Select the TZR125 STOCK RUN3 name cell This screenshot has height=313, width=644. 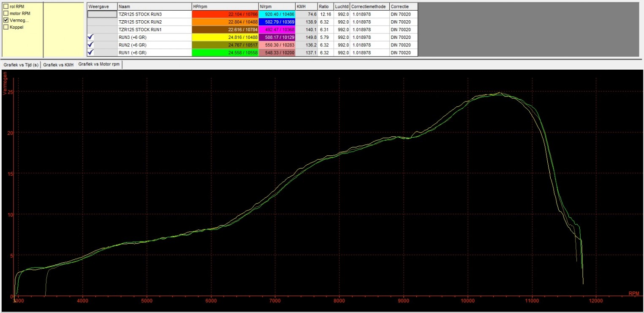[x=154, y=14]
